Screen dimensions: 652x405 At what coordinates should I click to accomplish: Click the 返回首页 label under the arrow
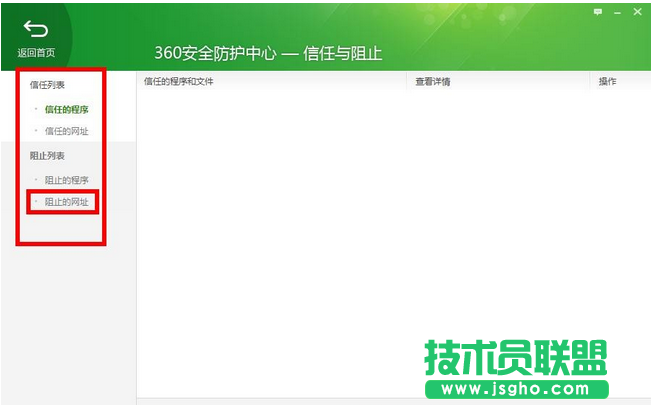point(36,53)
